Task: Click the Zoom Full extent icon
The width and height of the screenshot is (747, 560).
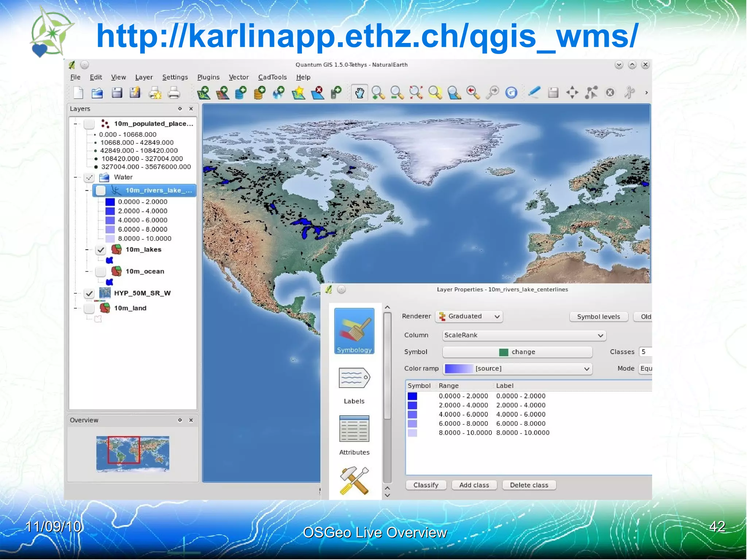Action: (416, 93)
